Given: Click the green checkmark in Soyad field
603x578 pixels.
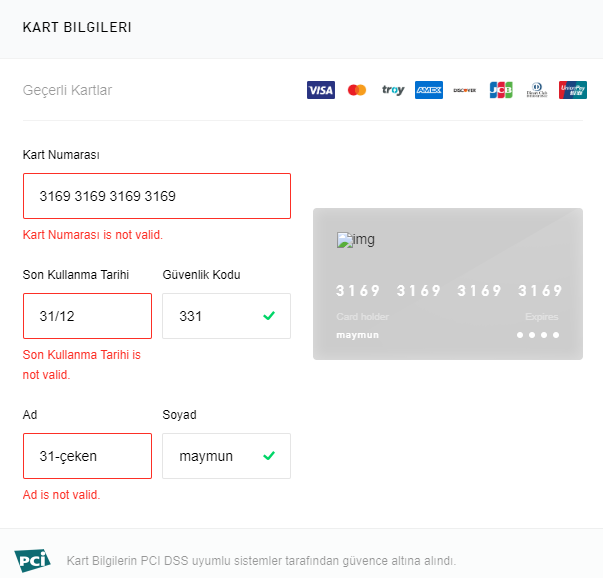Looking at the screenshot, I should (x=268, y=456).
